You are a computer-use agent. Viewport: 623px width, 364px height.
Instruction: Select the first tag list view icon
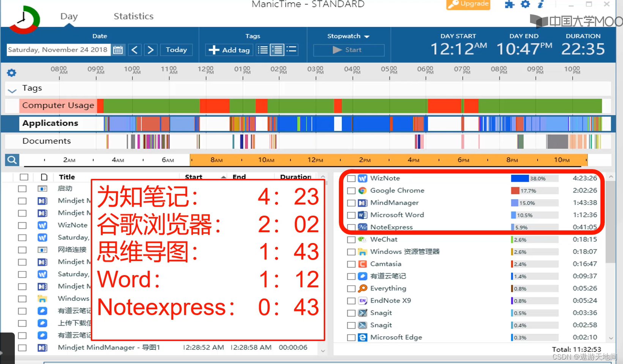pyautogui.click(x=262, y=50)
